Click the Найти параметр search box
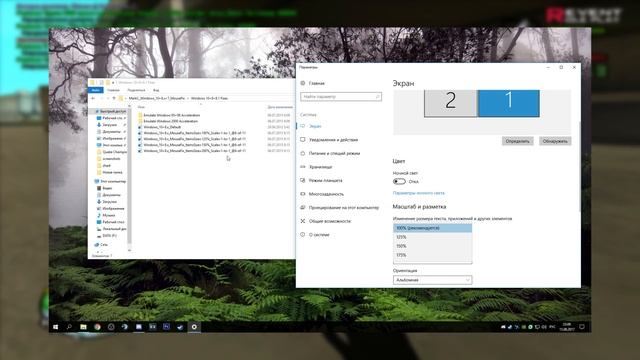This screenshot has width=640, height=360. (x=341, y=97)
